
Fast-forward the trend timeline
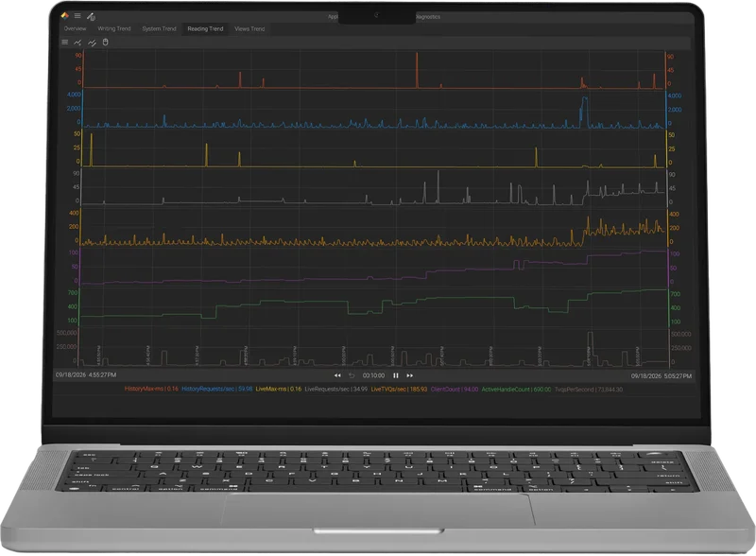(x=409, y=375)
